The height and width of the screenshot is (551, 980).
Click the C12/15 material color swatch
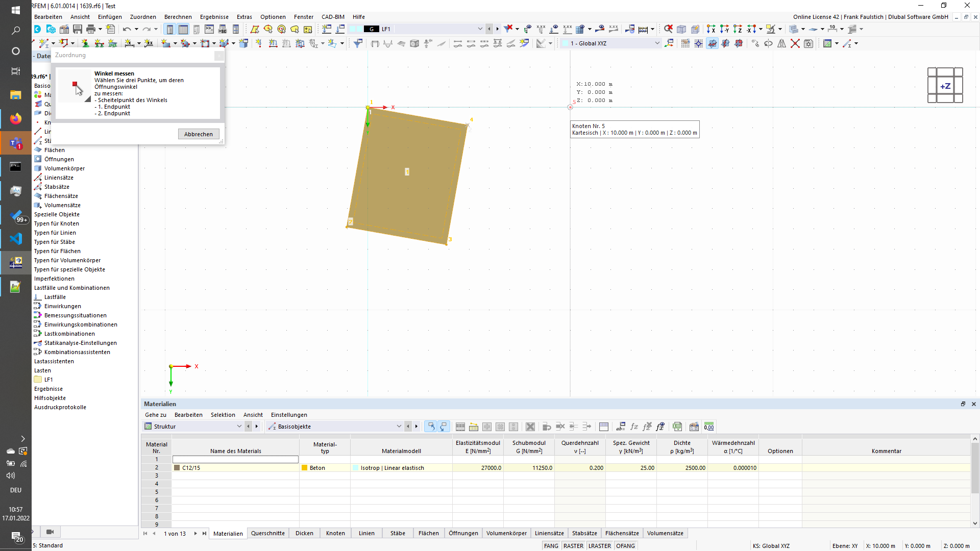(x=177, y=468)
